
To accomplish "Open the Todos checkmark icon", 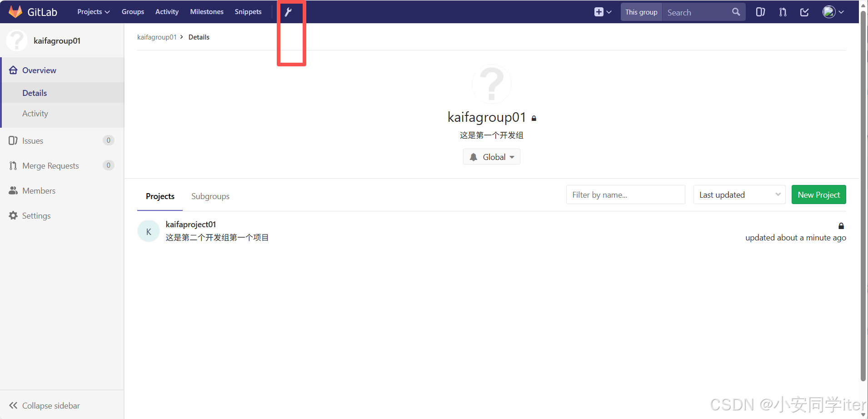I will [x=804, y=12].
